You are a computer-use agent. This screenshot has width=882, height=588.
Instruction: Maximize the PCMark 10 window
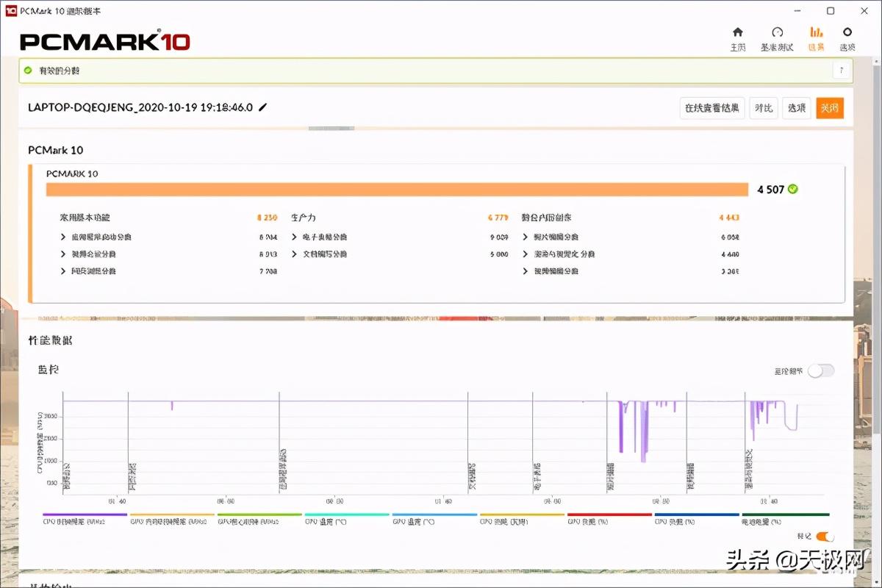[831, 11]
